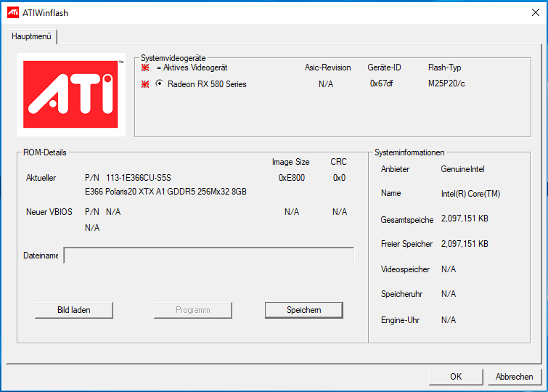Click the Freier Speicher value 2,097,151 KB
This screenshot has height=392, width=548.
pyautogui.click(x=465, y=244)
